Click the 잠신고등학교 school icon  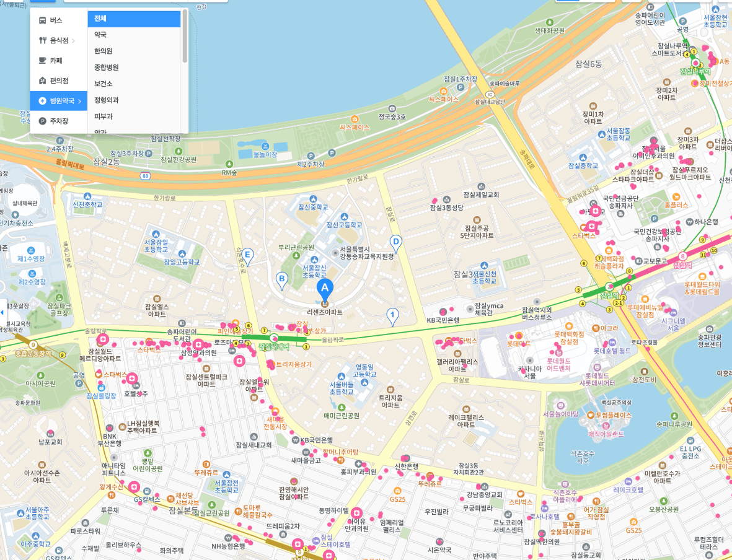pyautogui.click(x=344, y=217)
